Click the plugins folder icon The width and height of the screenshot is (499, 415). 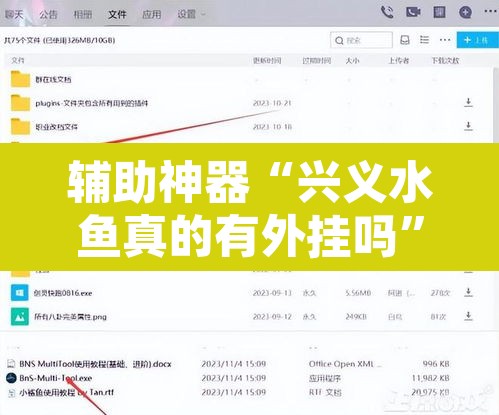pyautogui.click(x=20, y=103)
